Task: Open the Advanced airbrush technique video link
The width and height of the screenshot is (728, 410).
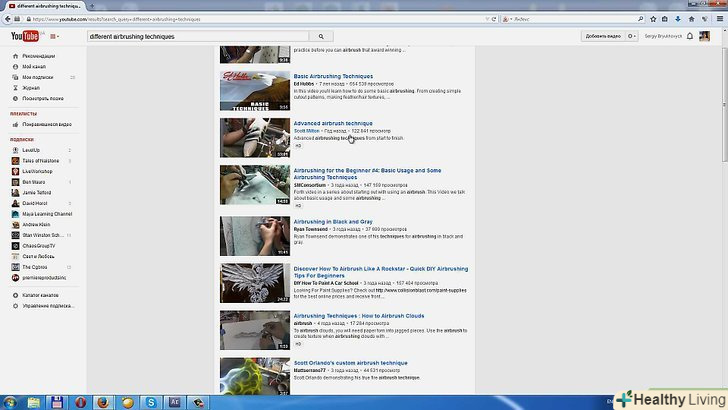Action: click(333, 123)
